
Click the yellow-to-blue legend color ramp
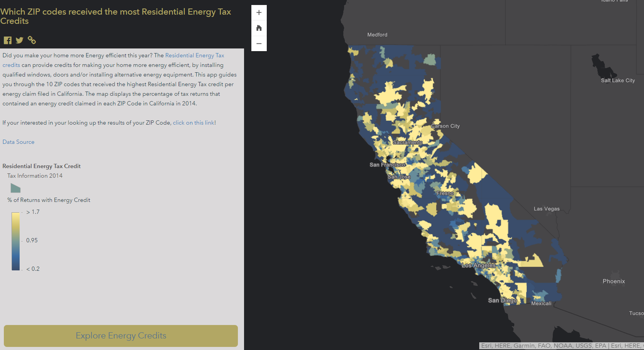pyautogui.click(x=16, y=241)
